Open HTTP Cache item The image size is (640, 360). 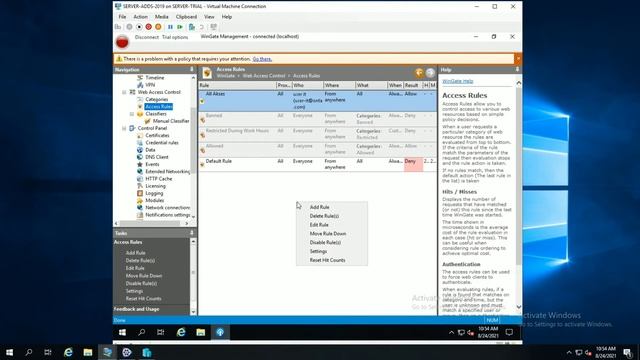point(159,179)
